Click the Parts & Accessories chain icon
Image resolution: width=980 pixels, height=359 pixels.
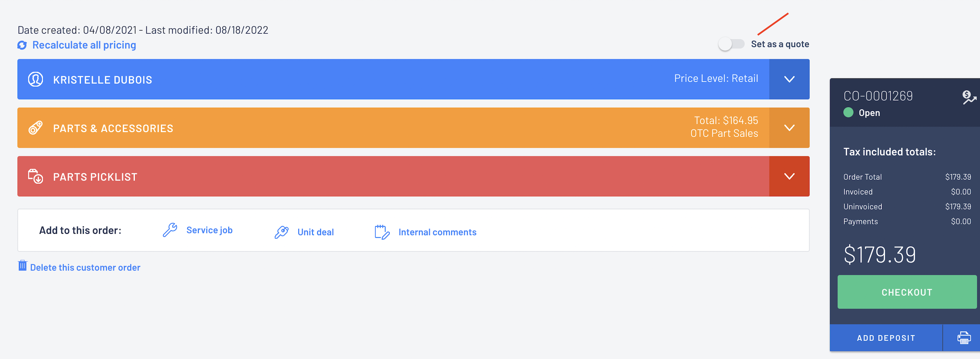click(35, 128)
